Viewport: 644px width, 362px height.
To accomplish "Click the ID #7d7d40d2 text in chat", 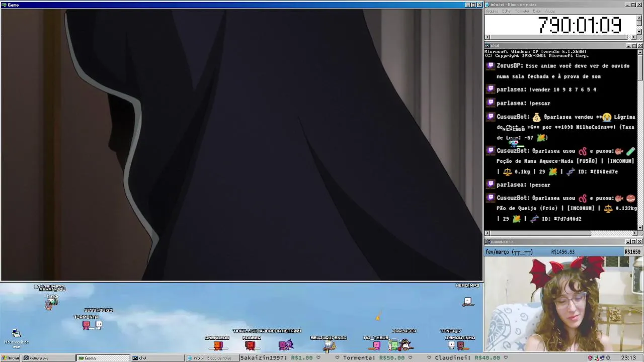I will [561, 219].
